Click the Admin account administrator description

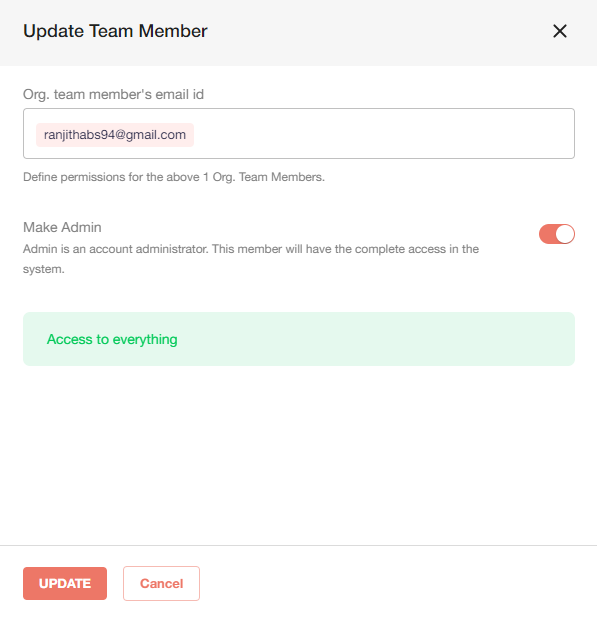pos(251,259)
